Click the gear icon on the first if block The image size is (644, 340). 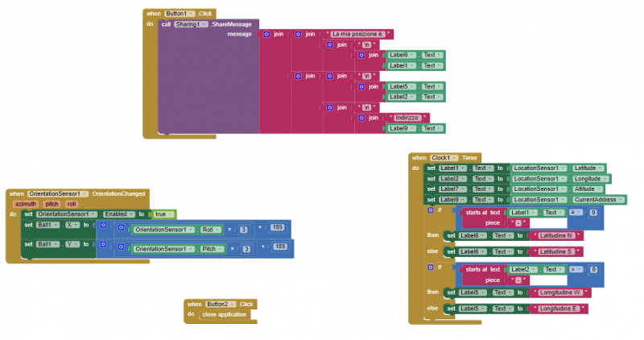coord(429,209)
